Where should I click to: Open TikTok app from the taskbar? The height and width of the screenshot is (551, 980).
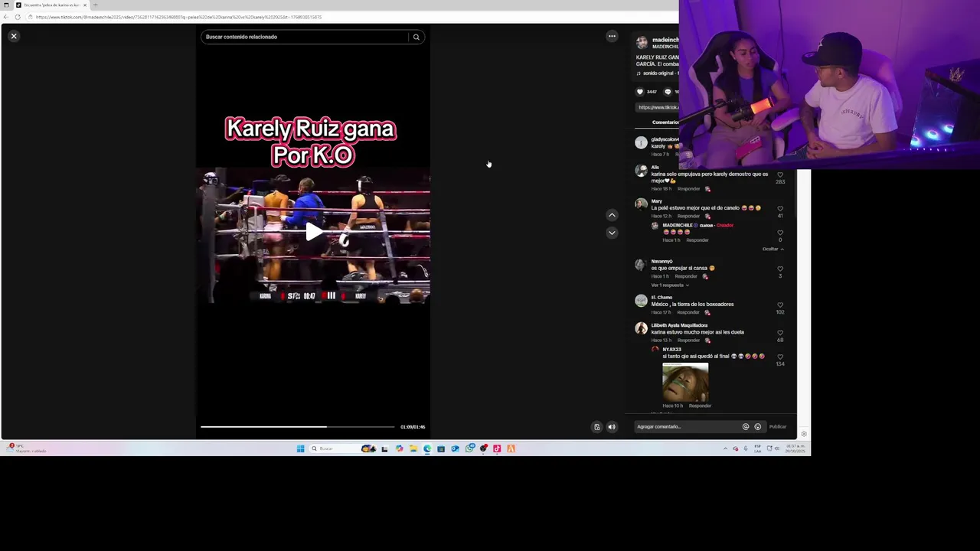(x=497, y=448)
